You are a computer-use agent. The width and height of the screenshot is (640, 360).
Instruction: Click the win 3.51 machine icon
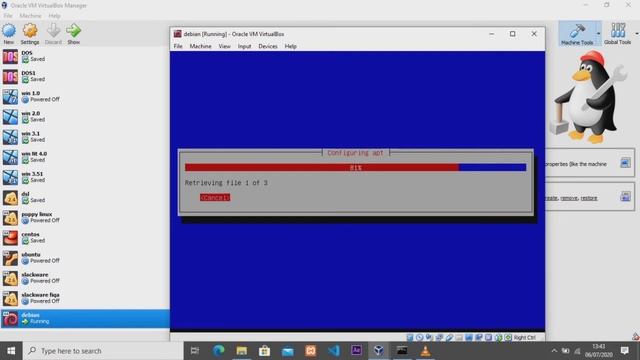point(10,177)
